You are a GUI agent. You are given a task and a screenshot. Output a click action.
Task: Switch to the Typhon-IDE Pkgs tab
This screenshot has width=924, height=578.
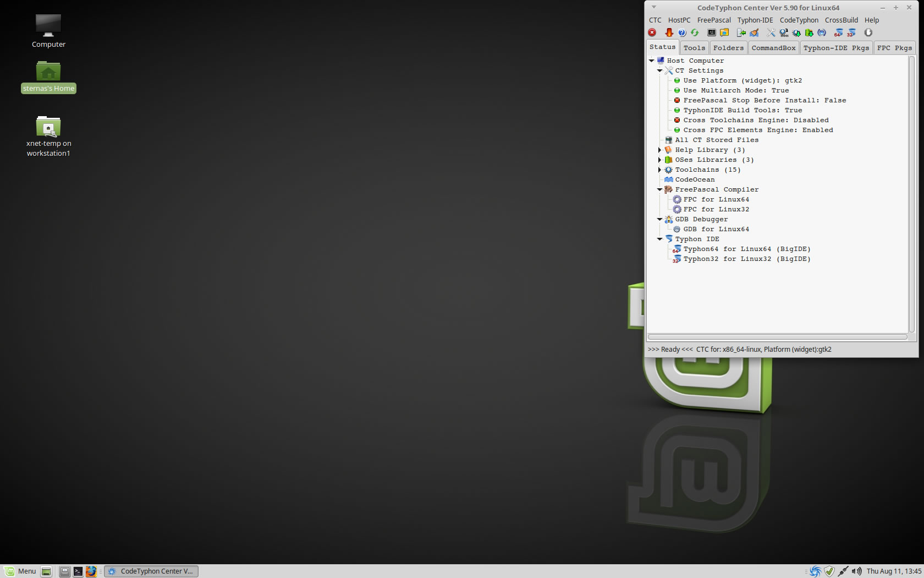836,48
